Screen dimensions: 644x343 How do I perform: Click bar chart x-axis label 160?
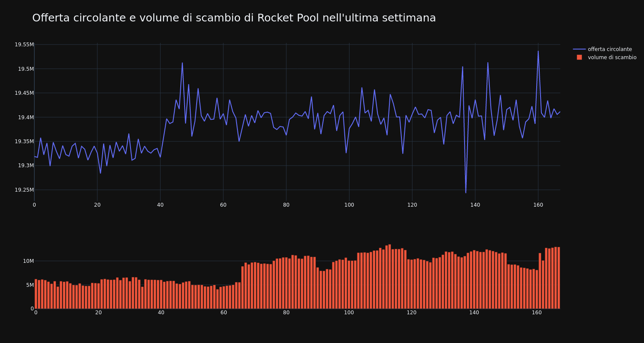537,313
